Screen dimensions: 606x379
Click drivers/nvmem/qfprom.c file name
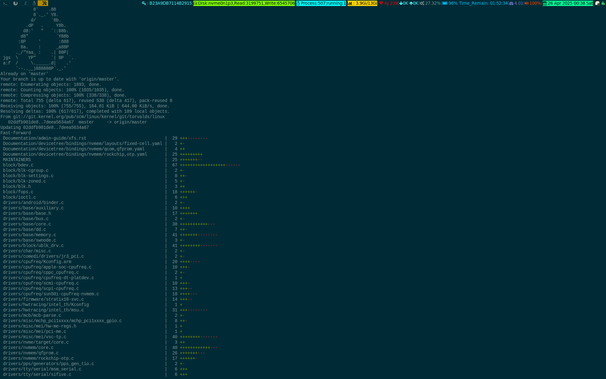pyautogui.click(x=31, y=353)
